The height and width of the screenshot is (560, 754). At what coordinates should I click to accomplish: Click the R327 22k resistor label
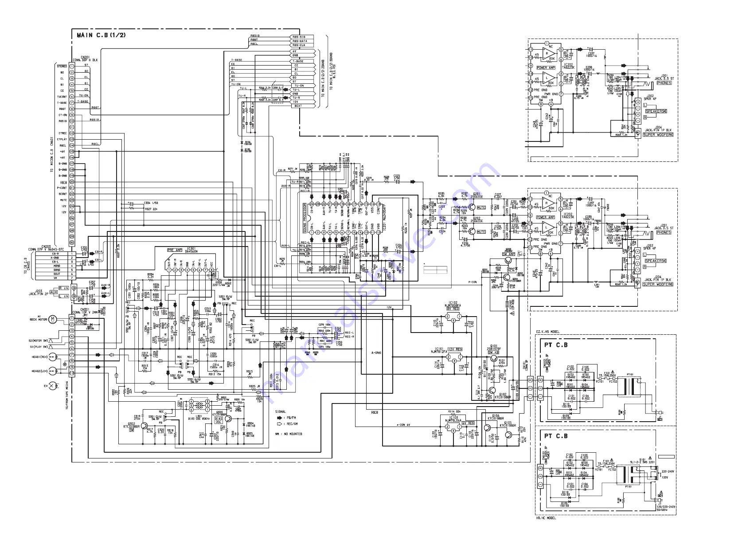pyautogui.click(x=151, y=209)
